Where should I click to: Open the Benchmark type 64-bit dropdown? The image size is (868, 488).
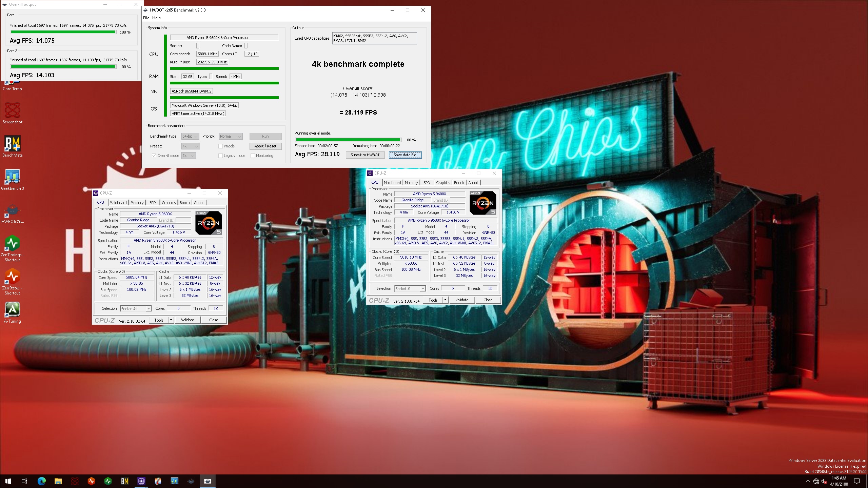click(x=190, y=136)
